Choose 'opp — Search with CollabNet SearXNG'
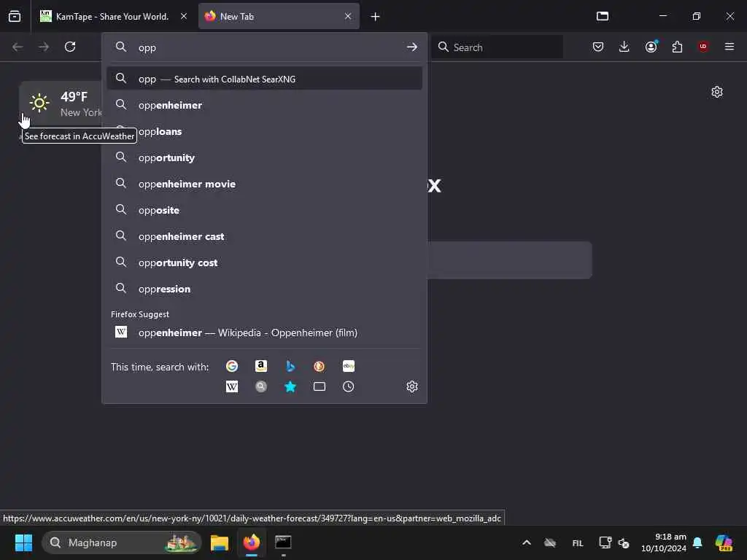747x560 pixels. [x=264, y=79]
